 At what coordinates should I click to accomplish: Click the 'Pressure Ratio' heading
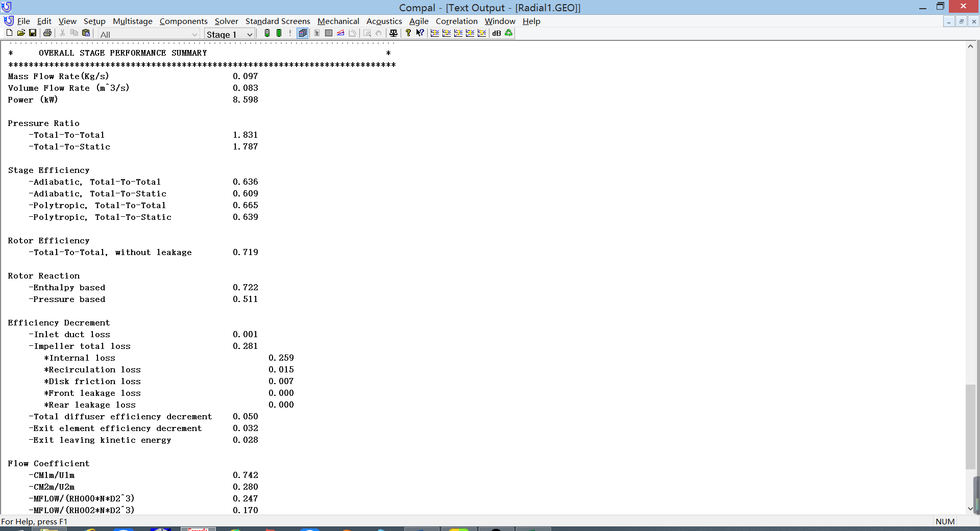click(x=44, y=123)
